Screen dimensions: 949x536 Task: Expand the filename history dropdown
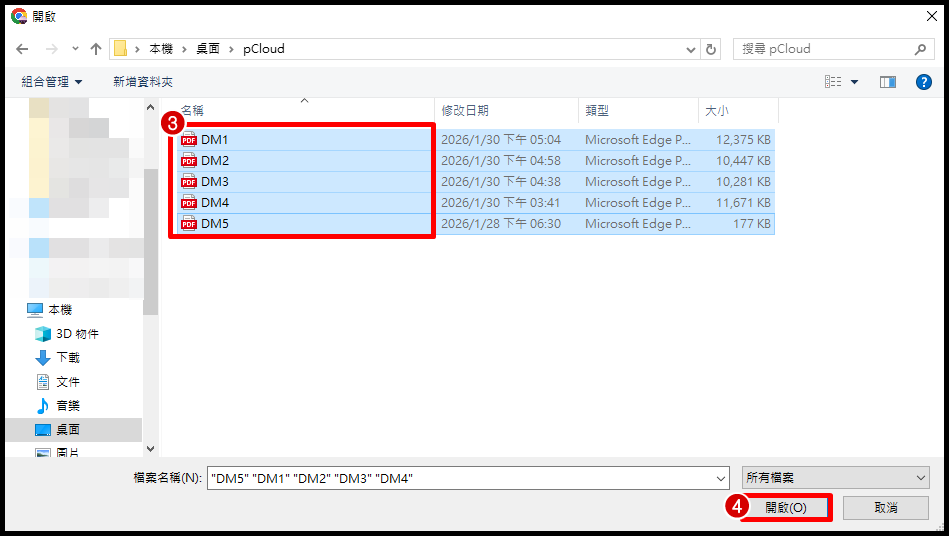coord(721,479)
